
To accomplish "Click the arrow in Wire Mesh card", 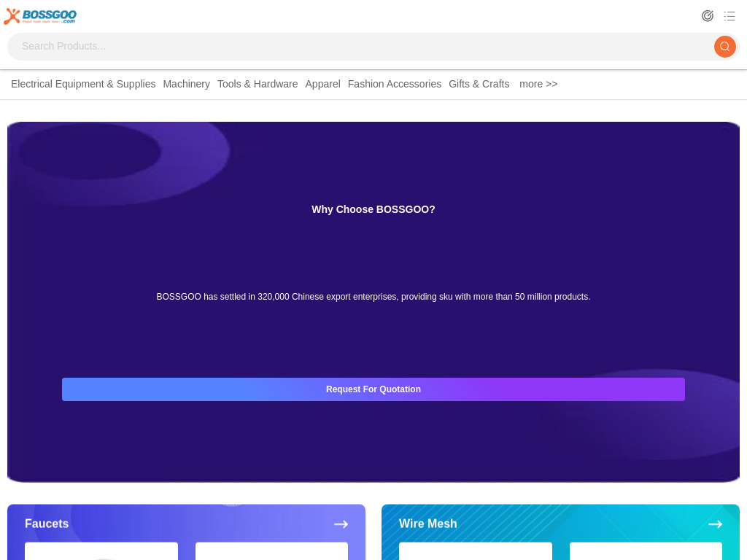I will pos(715,524).
